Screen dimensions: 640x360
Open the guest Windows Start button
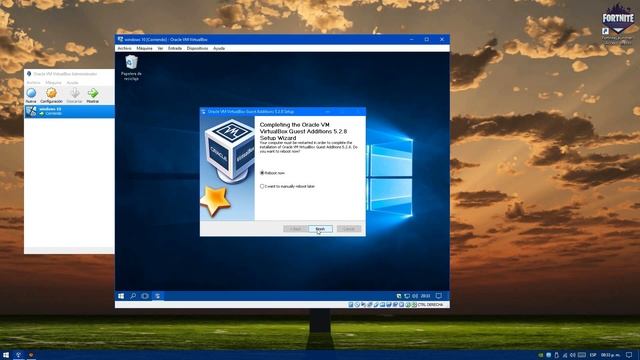pos(121,296)
